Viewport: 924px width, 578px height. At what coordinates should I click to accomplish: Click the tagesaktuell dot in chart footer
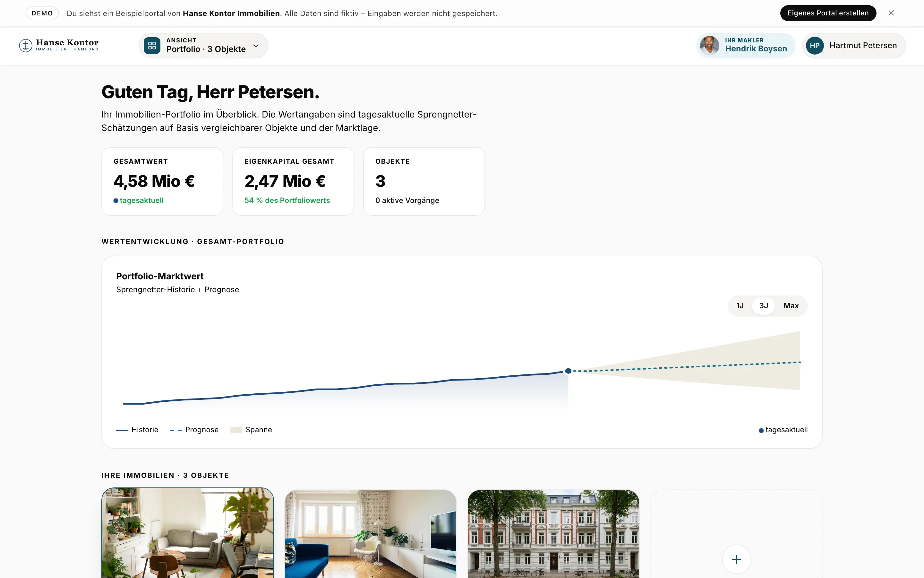tap(761, 430)
